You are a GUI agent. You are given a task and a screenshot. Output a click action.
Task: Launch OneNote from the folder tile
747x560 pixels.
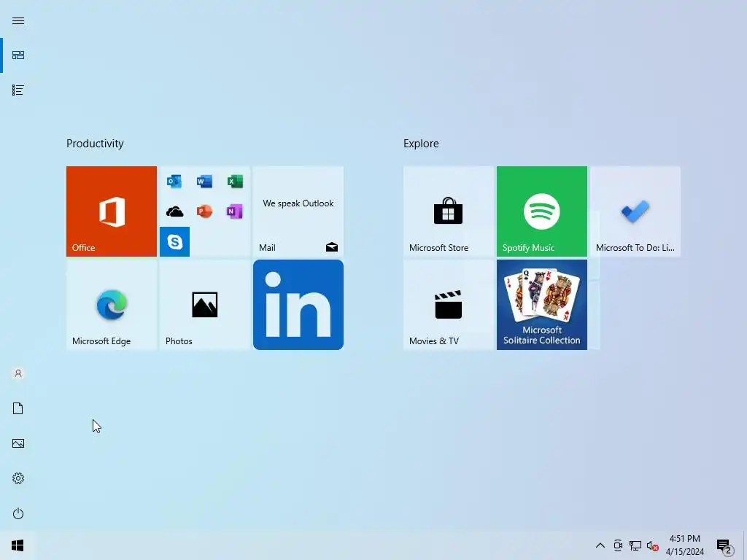pos(235,211)
